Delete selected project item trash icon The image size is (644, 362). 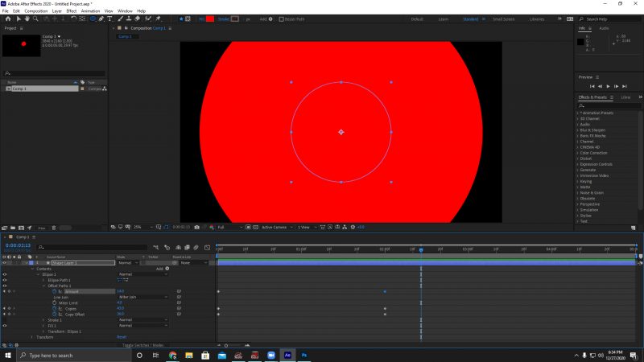pos(53,228)
